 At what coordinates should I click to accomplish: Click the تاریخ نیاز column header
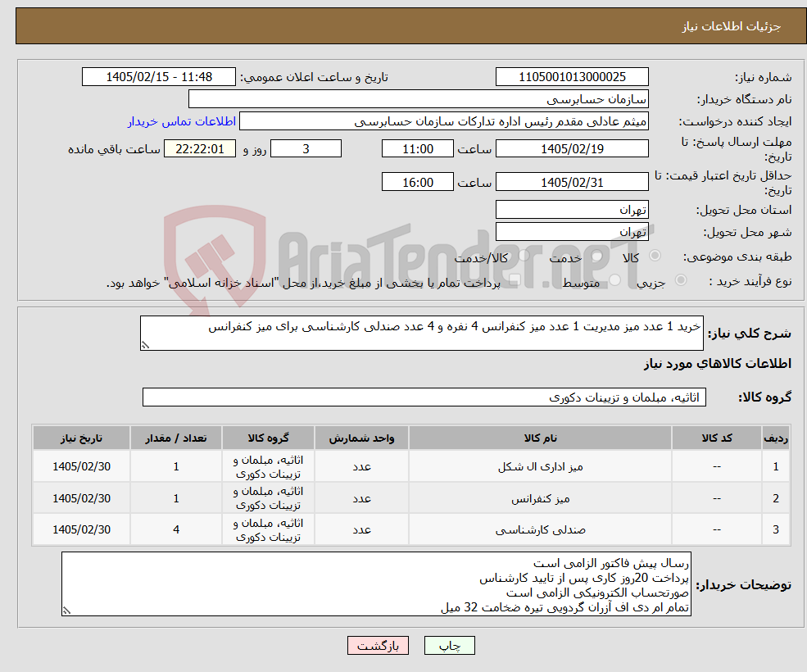(81, 438)
